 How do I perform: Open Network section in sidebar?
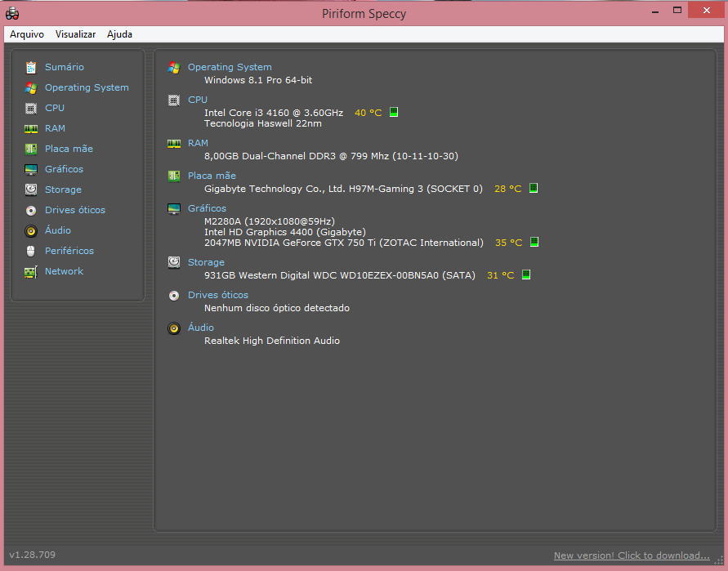coord(64,271)
